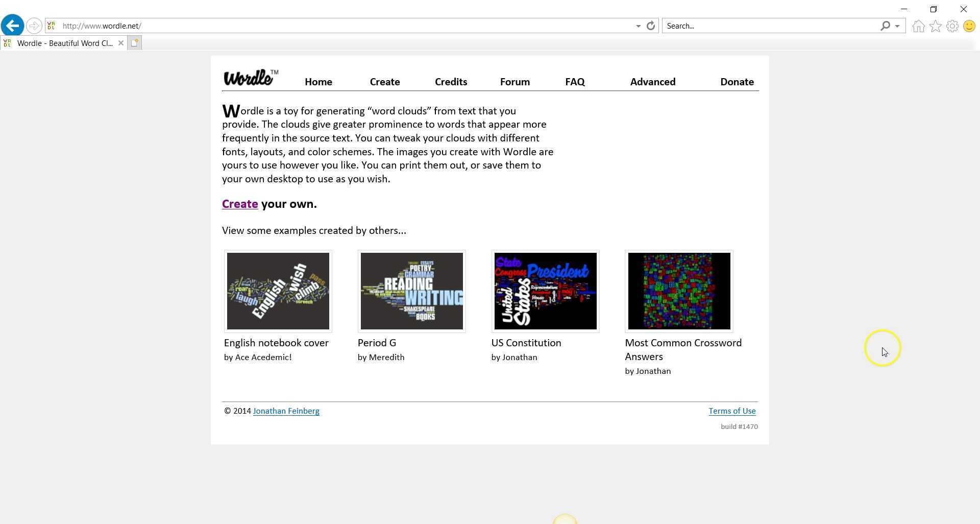
Task: Close the Wordle browser tab
Action: click(x=121, y=43)
